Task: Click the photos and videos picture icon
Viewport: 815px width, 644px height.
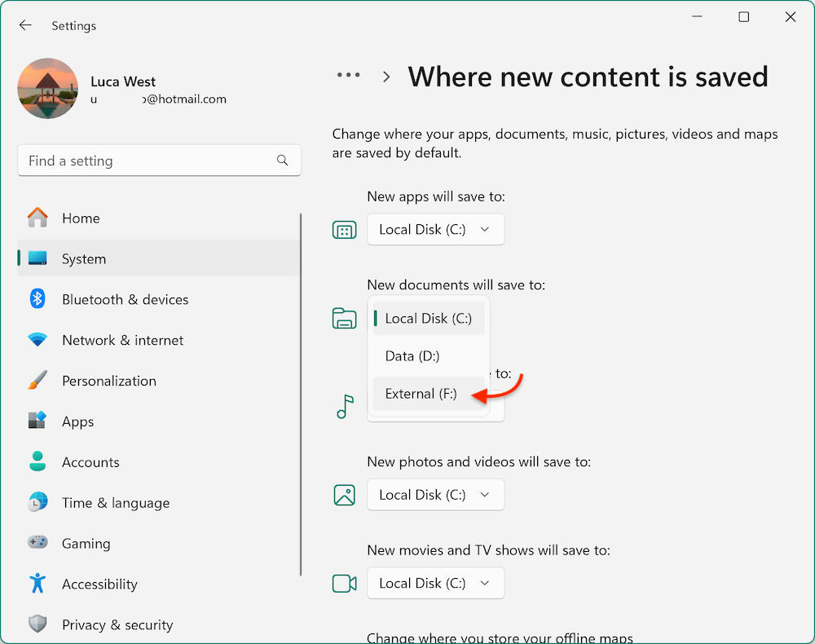Action: (344, 495)
